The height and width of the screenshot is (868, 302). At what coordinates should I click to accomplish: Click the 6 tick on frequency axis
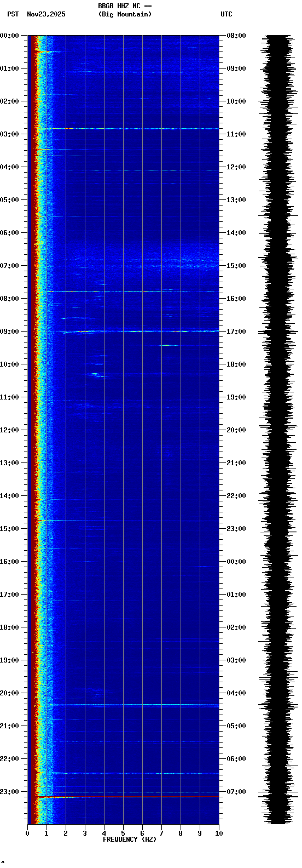tap(142, 833)
